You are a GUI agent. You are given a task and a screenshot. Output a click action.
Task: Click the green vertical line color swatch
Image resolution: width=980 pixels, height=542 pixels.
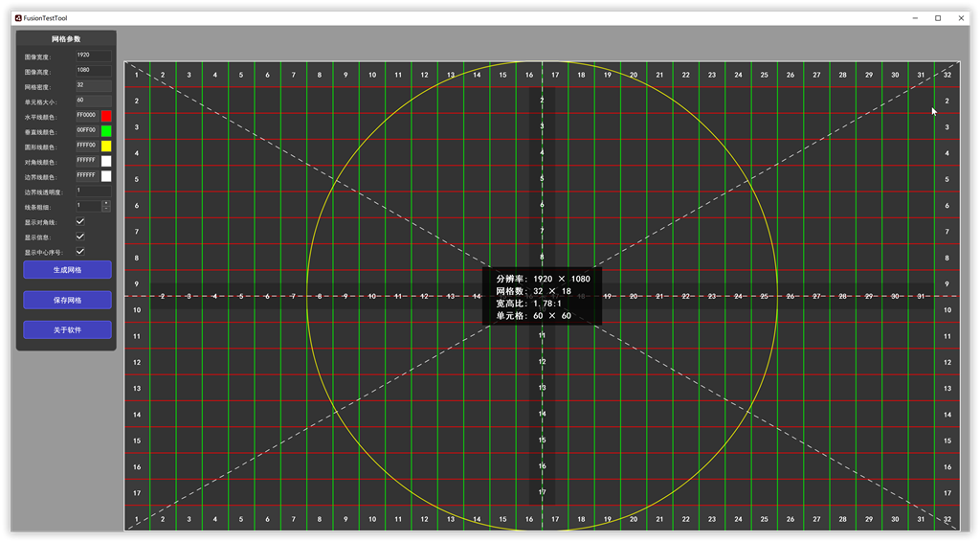(106, 131)
